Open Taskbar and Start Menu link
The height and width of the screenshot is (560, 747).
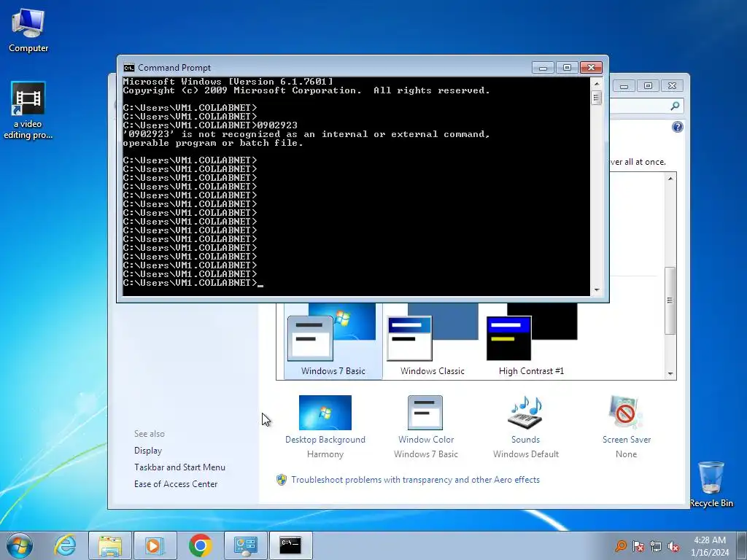coord(179,467)
